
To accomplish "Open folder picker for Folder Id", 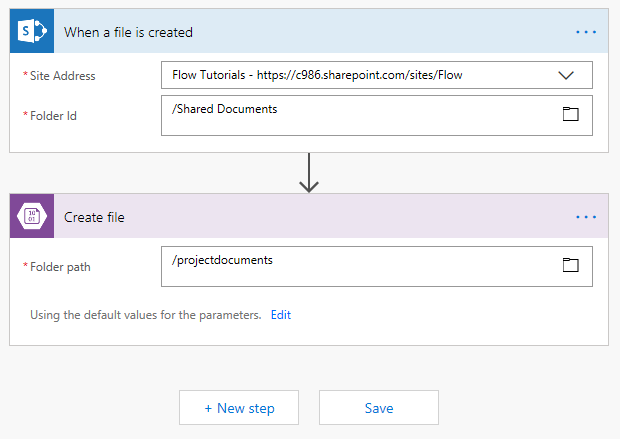I will coord(571,114).
